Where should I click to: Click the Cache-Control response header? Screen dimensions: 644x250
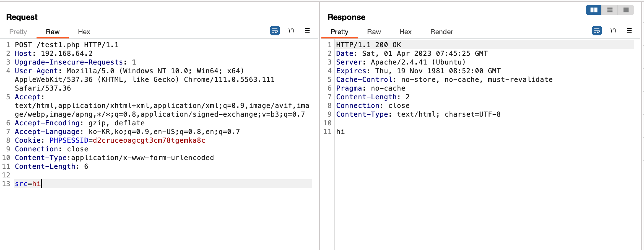[444, 79]
